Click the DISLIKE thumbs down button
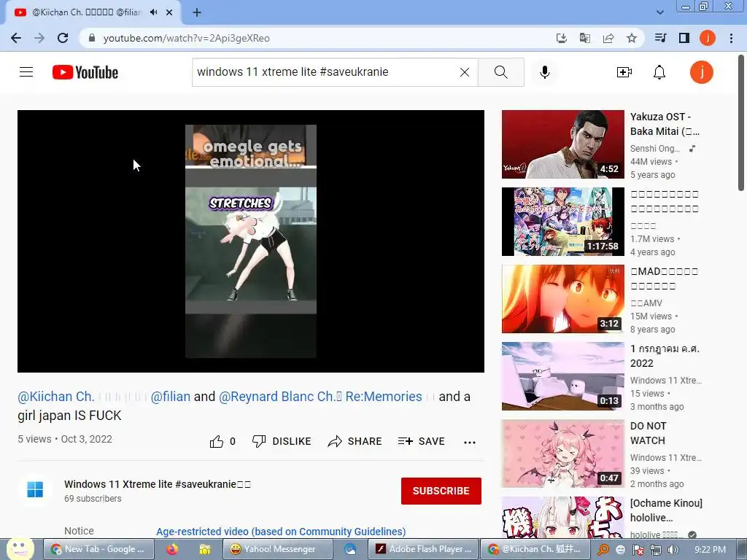 pyautogui.click(x=282, y=441)
